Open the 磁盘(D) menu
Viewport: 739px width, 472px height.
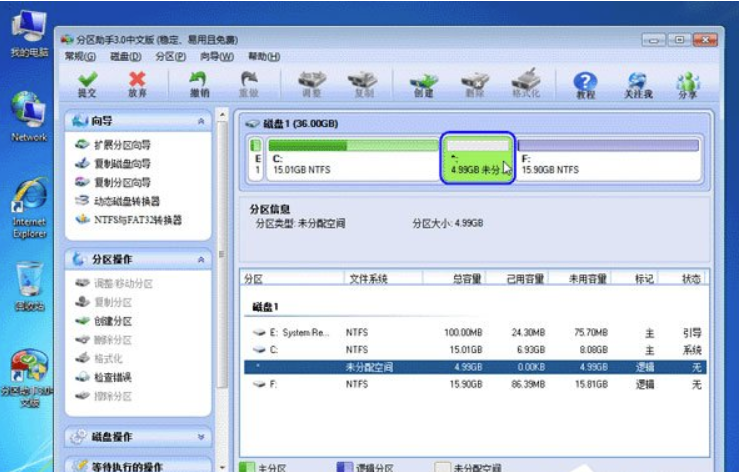(x=125, y=57)
